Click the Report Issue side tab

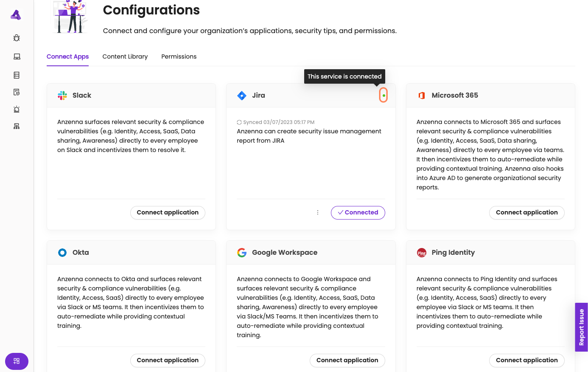tap(581, 327)
